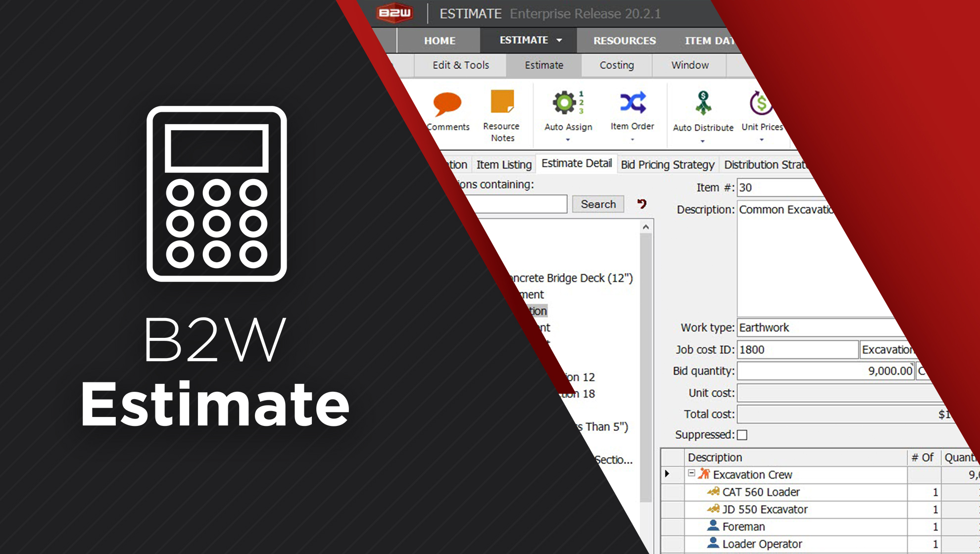The width and height of the screenshot is (980, 554).
Task: Switch to the Item Listing tab
Action: click(504, 165)
